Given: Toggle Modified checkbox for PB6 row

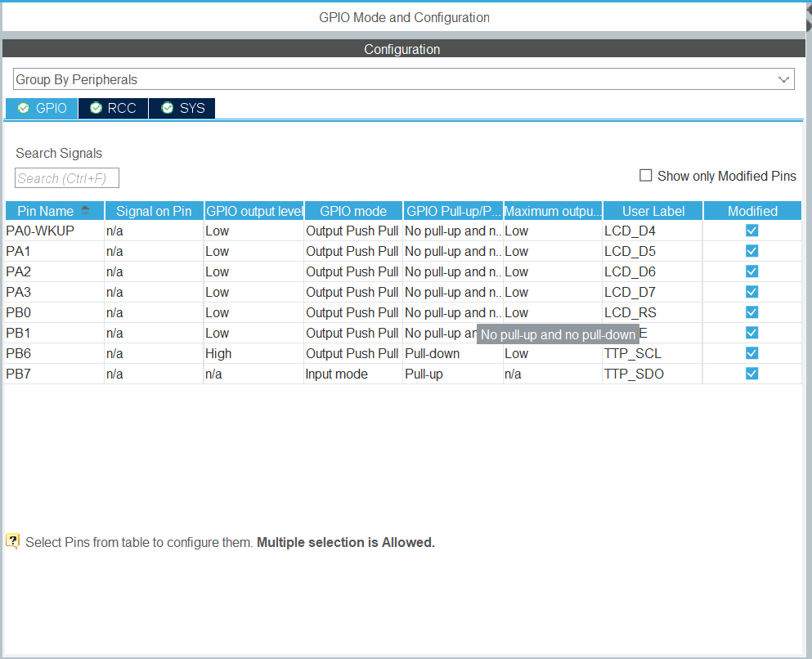Looking at the screenshot, I should (x=752, y=353).
